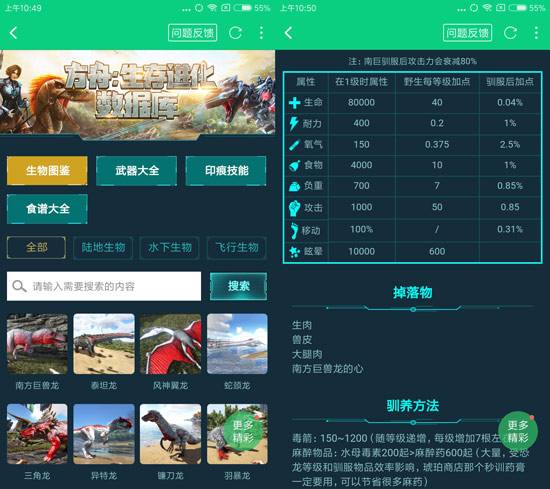Tap the 驯养方法 section heading
Viewport: 550px width, 489px height.
click(412, 406)
